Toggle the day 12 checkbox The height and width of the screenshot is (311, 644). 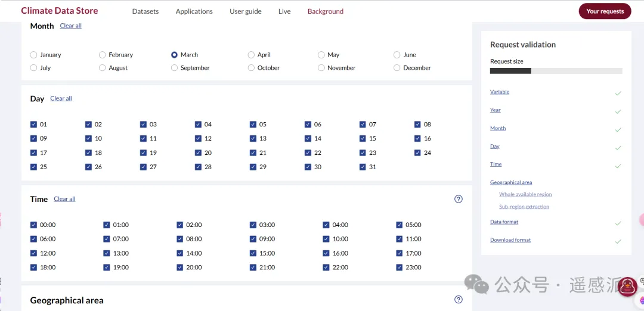[x=198, y=139]
